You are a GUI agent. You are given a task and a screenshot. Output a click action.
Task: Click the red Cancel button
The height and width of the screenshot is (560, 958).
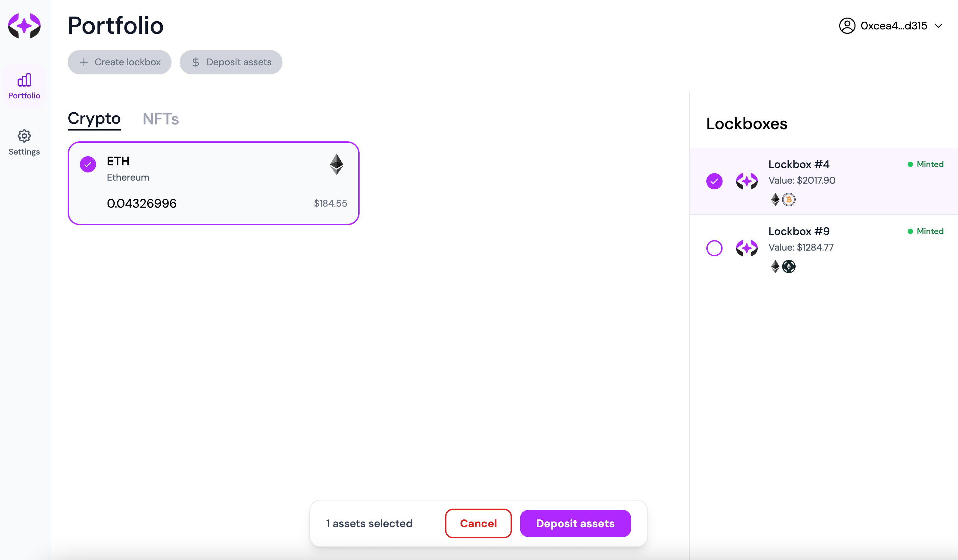point(478,523)
